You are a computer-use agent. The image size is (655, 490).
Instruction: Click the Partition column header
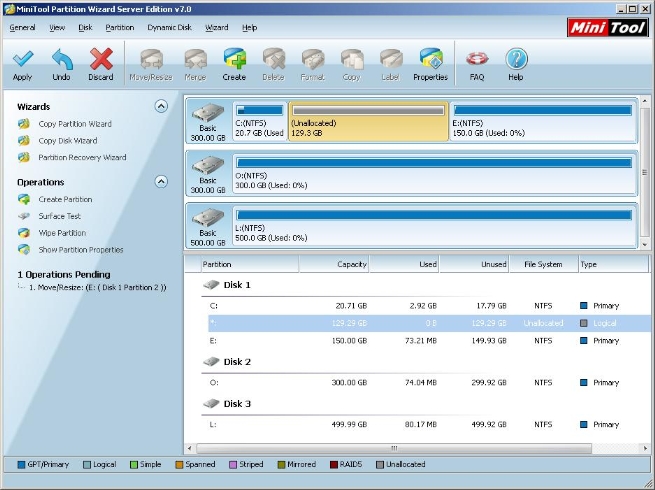(x=249, y=264)
